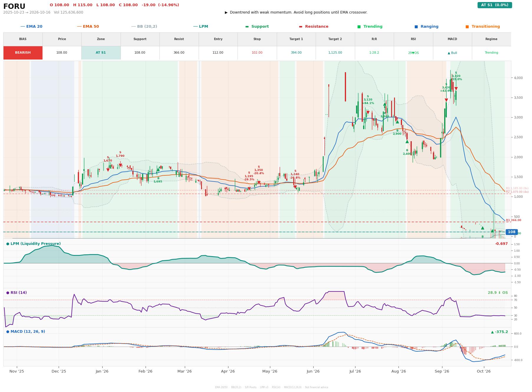Click the AT S1 (0.0%) badge

tap(495, 5)
